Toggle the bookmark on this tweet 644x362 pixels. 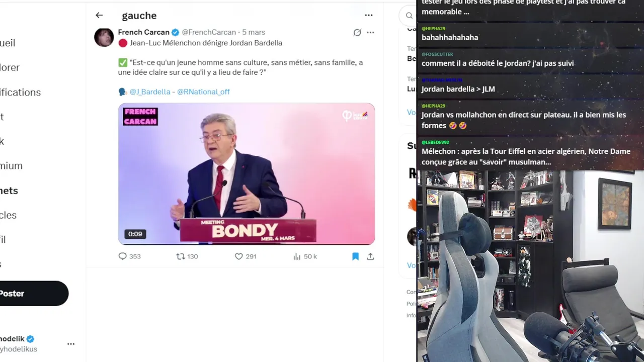coord(355,256)
